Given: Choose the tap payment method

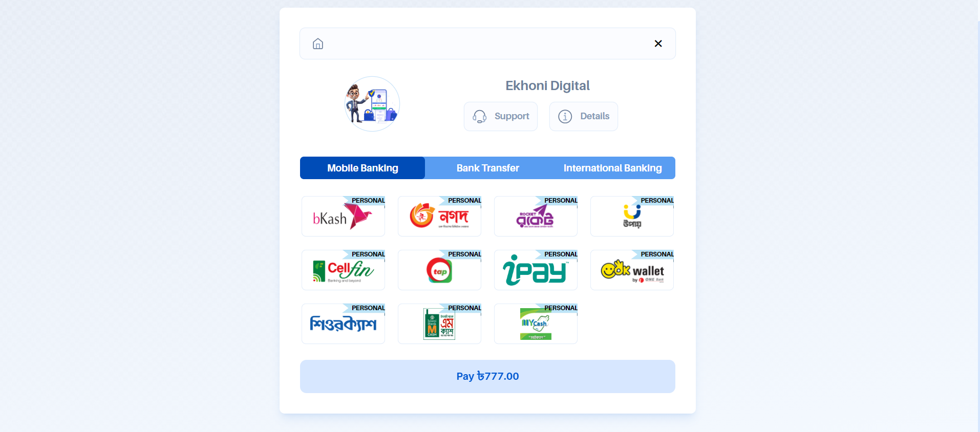Looking at the screenshot, I should point(439,270).
